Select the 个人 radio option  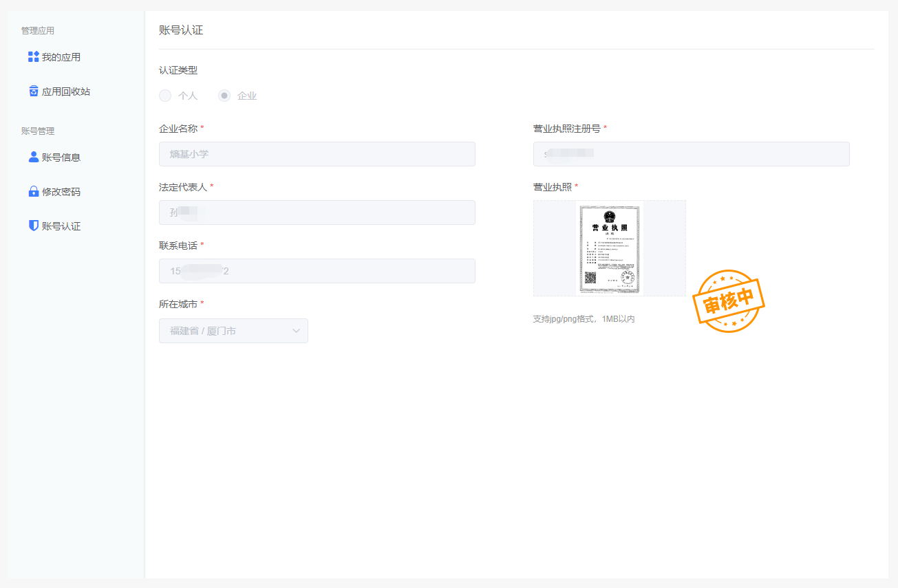click(165, 96)
